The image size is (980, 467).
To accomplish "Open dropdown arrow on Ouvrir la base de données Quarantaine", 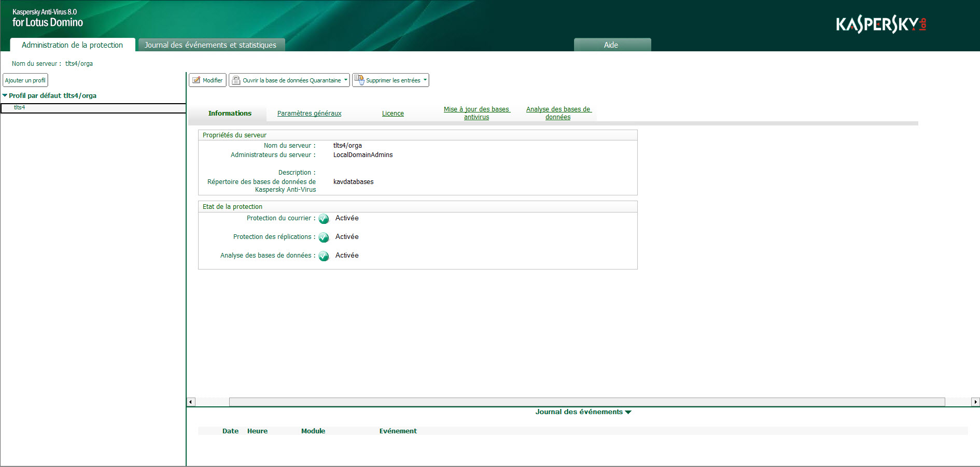I will click(x=345, y=80).
